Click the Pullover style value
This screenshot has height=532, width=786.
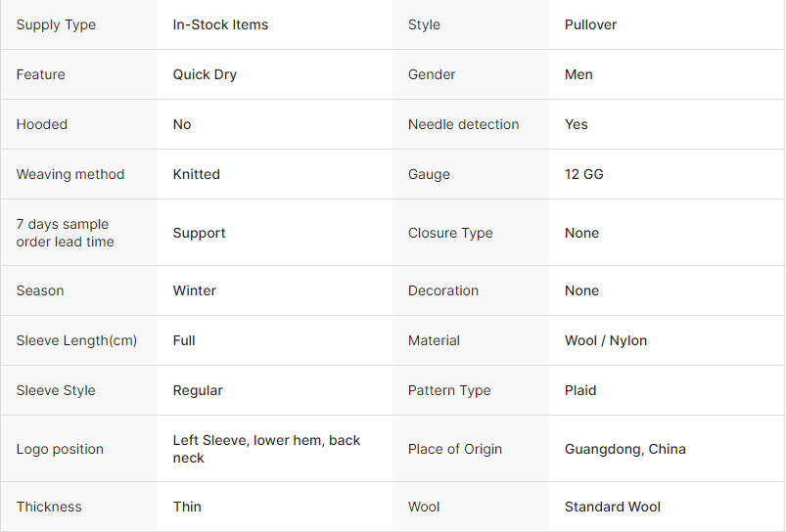coord(590,24)
